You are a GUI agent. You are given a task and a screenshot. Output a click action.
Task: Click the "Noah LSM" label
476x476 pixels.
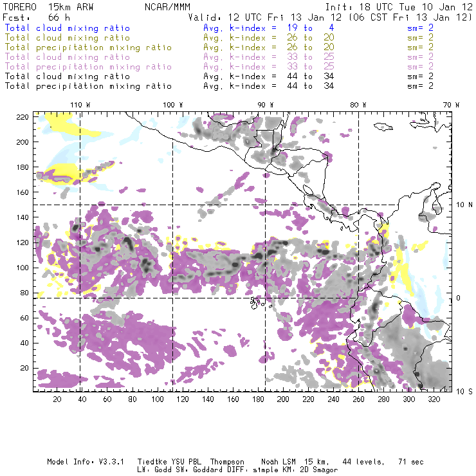[279, 462]
